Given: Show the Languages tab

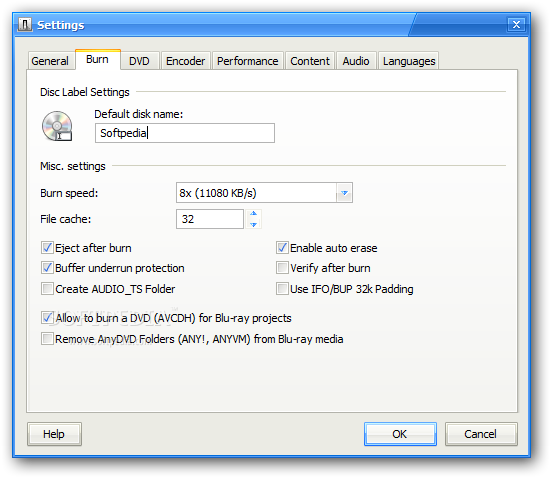Looking at the screenshot, I should coord(409,61).
